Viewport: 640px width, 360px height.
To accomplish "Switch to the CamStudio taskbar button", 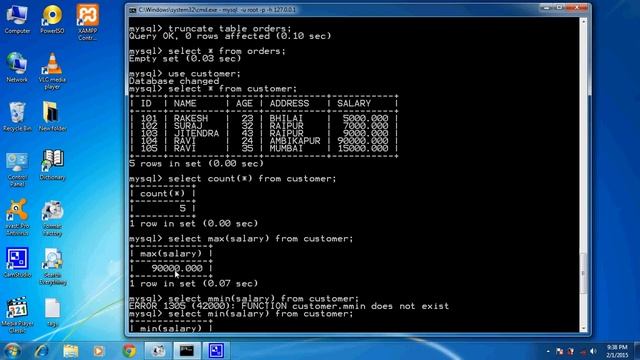I will click(x=216, y=351).
